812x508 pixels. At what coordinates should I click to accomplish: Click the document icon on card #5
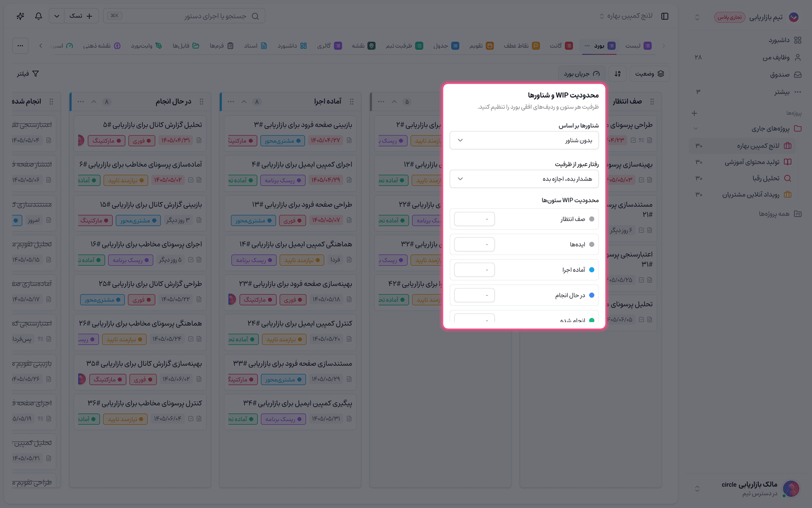(199, 140)
